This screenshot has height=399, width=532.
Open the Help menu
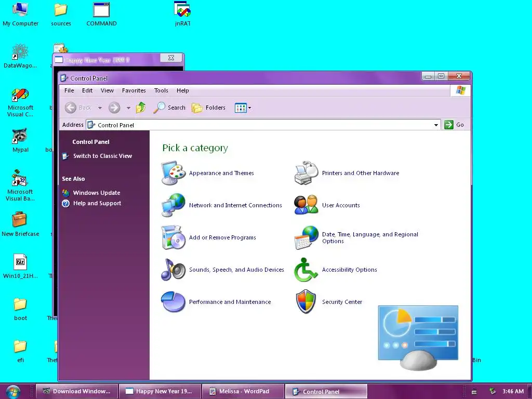coord(182,90)
